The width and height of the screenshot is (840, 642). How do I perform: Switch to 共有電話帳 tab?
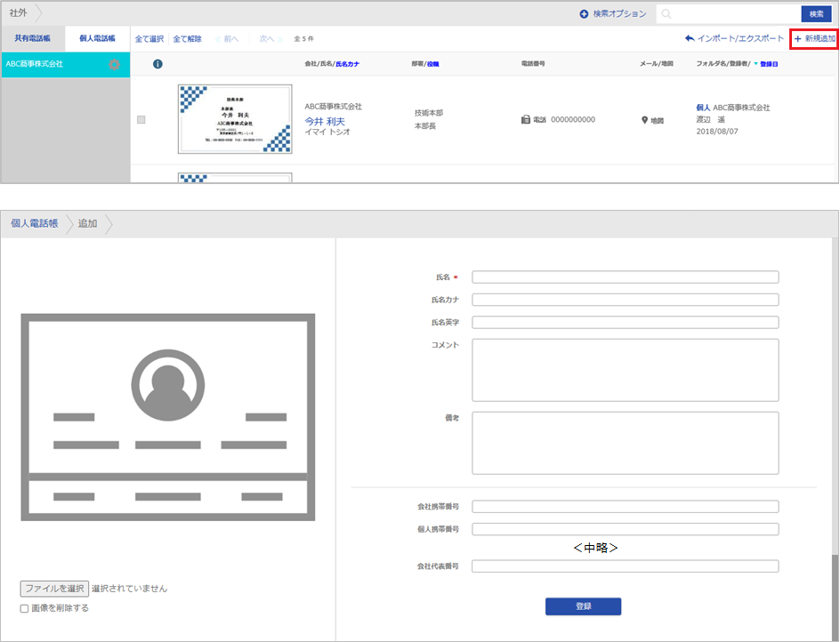click(33, 38)
